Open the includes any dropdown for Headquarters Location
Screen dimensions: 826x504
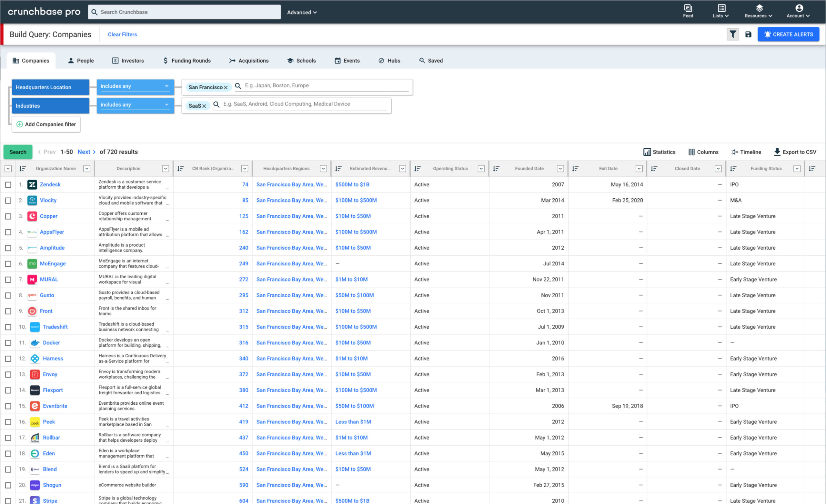135,86
